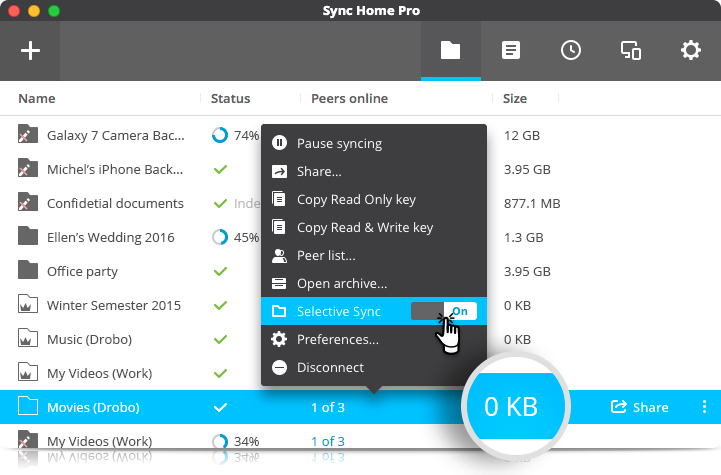
Task: Open the notes list icon in toolbar
Action: (x=511, y=50)
